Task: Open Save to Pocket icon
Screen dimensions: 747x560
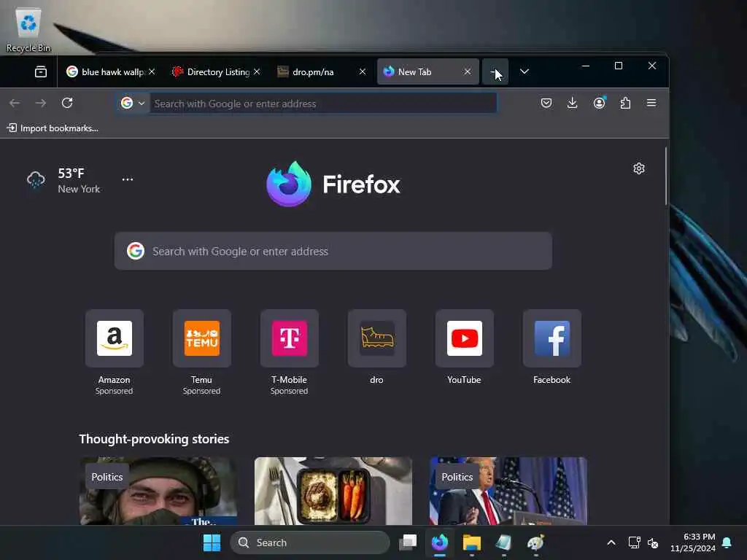Action: click(x=546, y=103)
